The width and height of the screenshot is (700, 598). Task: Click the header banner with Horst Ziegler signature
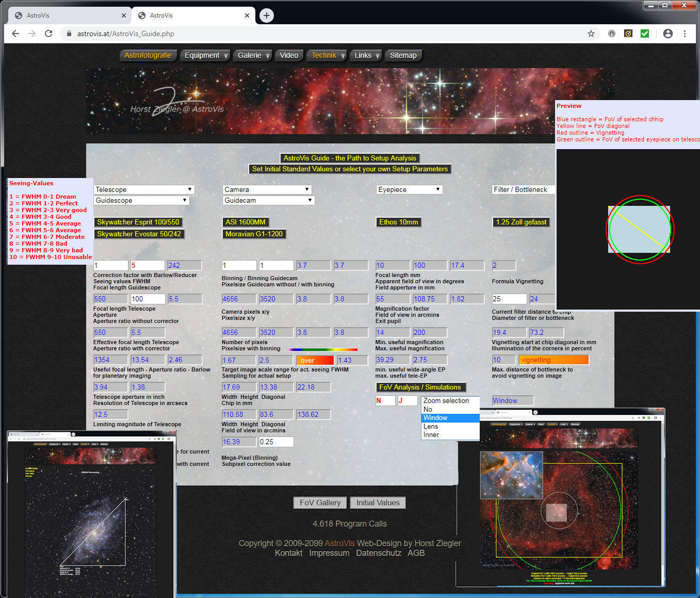pos(350,101)
